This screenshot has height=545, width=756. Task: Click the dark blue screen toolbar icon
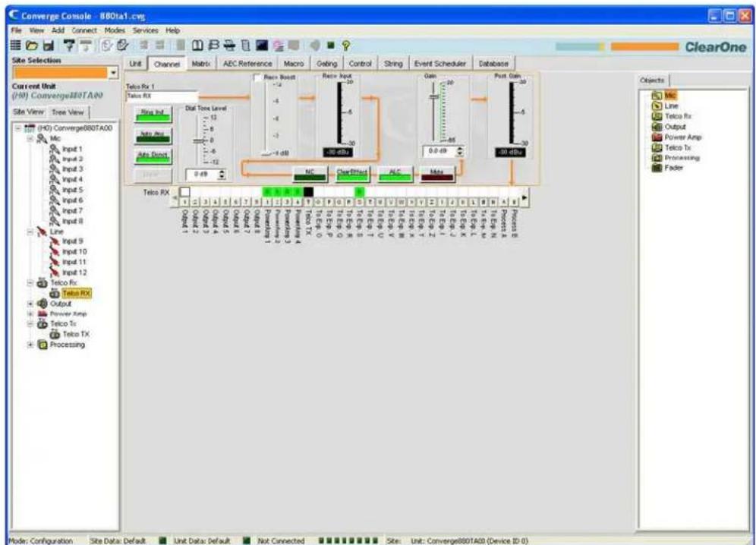click(x=262, y=46)
